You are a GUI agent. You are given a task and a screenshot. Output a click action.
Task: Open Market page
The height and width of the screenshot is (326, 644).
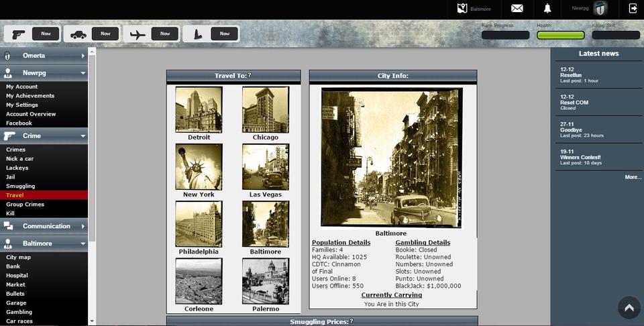(15, 284)
